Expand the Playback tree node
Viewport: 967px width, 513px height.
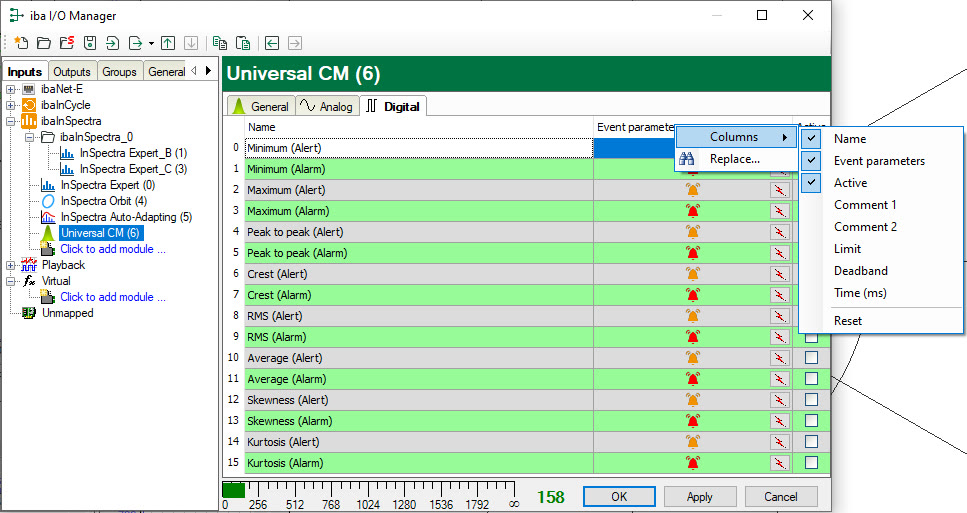click(x=10, y=266)
